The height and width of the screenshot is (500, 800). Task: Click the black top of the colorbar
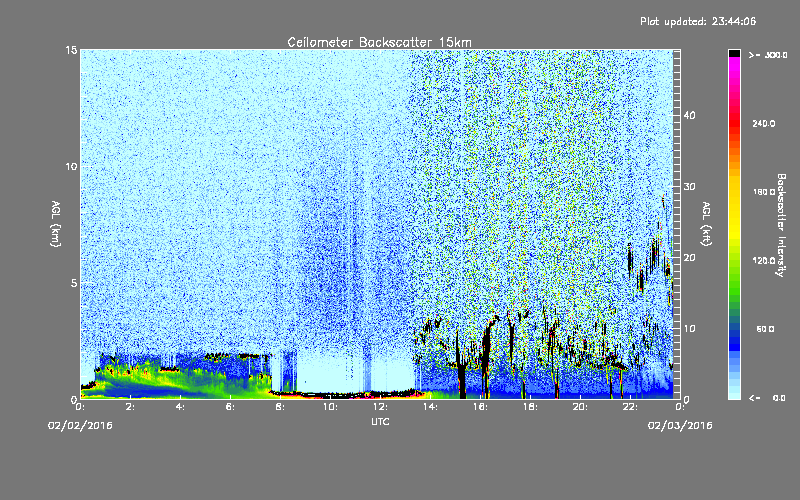click(x=734, y=53)
